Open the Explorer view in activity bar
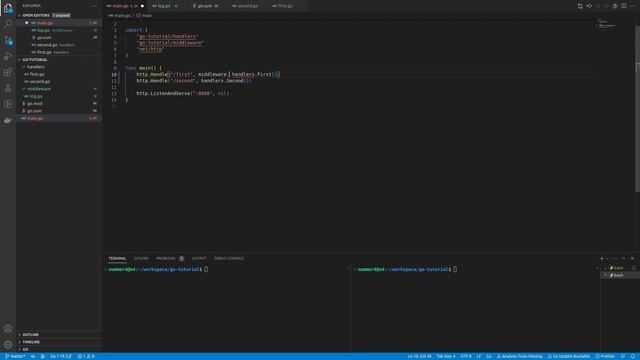The width and height of the screenshot is (640, 360). [x=8, y=8]
